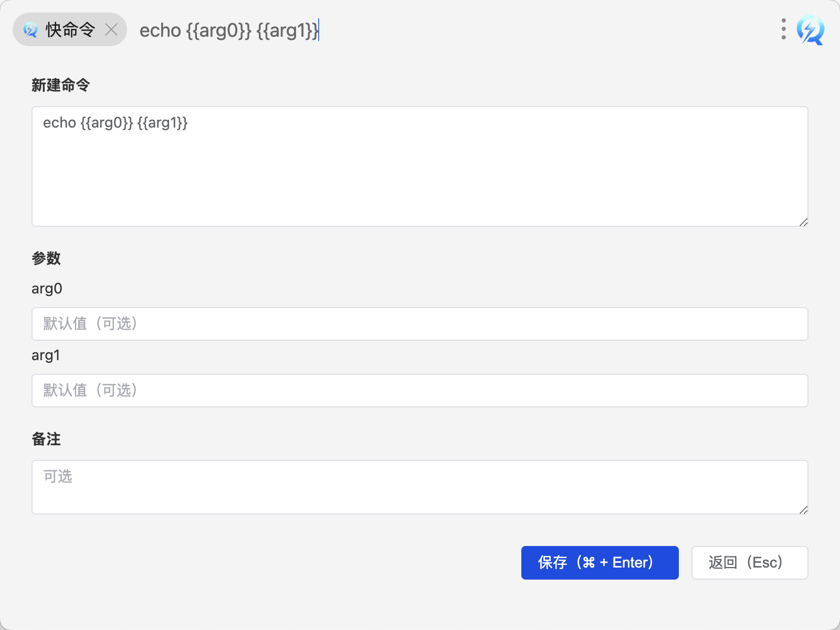Click the 新建命令 section heading
The width and height of the screenshot is (840, 630).
click(x=61, y=85)
